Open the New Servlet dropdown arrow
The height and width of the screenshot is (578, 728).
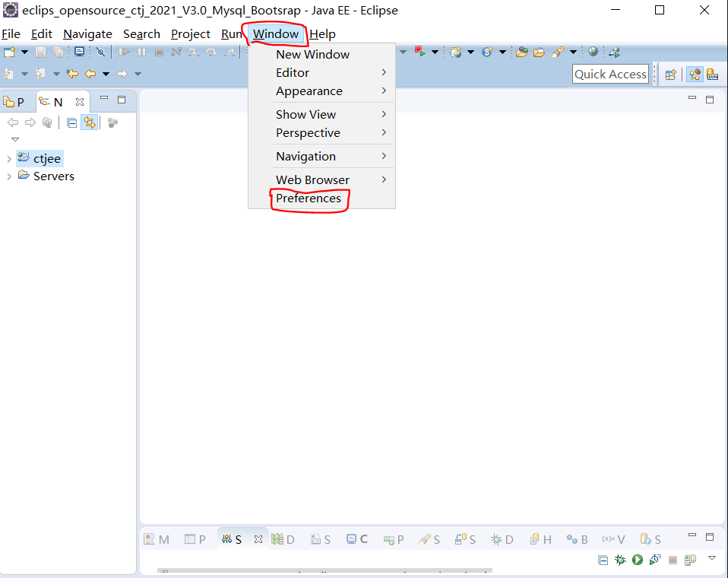(502, 52)
